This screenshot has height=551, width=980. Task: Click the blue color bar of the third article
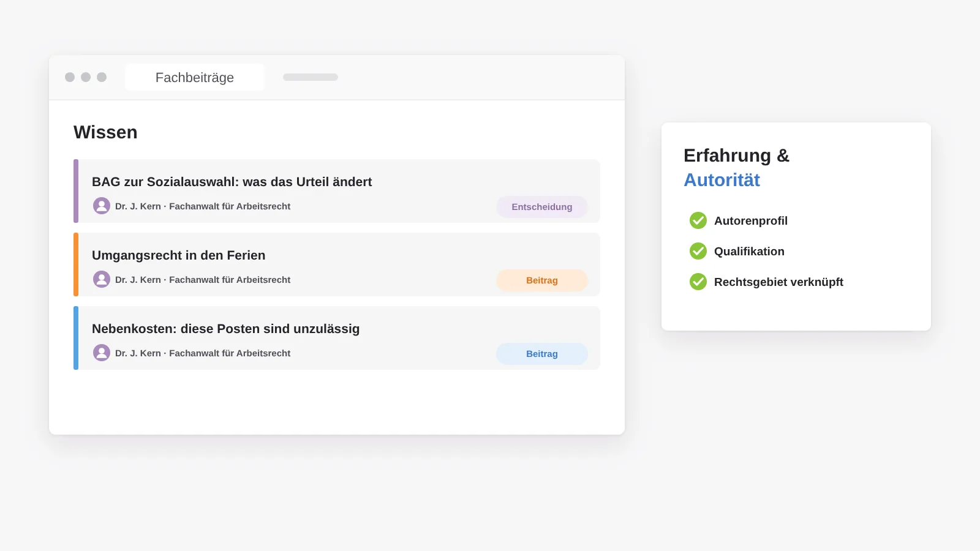[76, 338]
